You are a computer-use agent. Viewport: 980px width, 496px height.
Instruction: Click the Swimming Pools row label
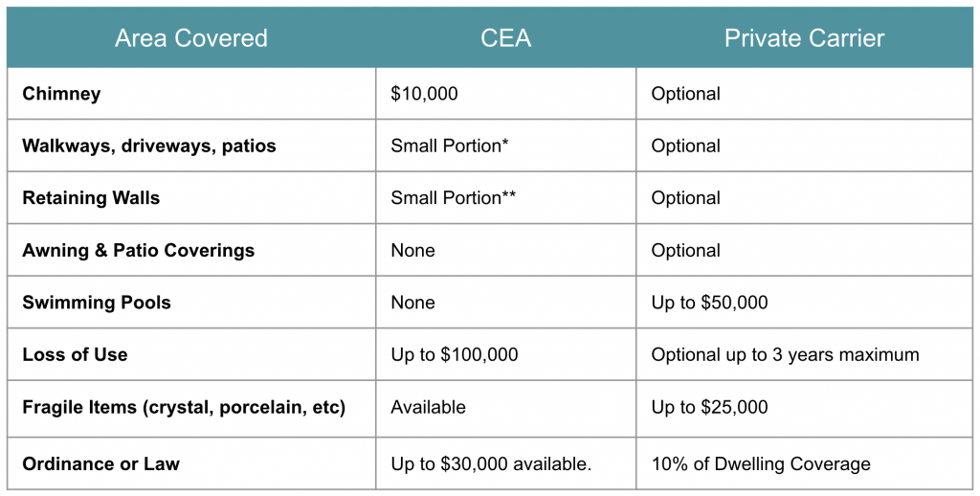97,303
